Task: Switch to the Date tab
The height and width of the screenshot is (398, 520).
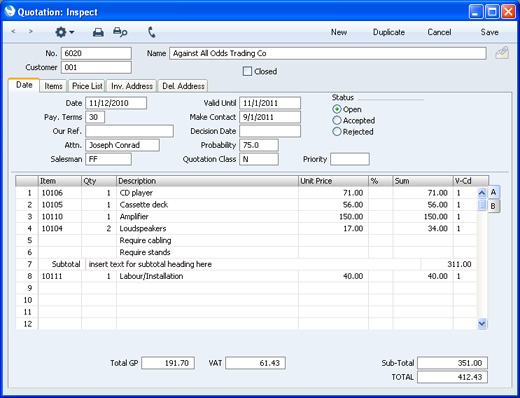Action: 24,85
